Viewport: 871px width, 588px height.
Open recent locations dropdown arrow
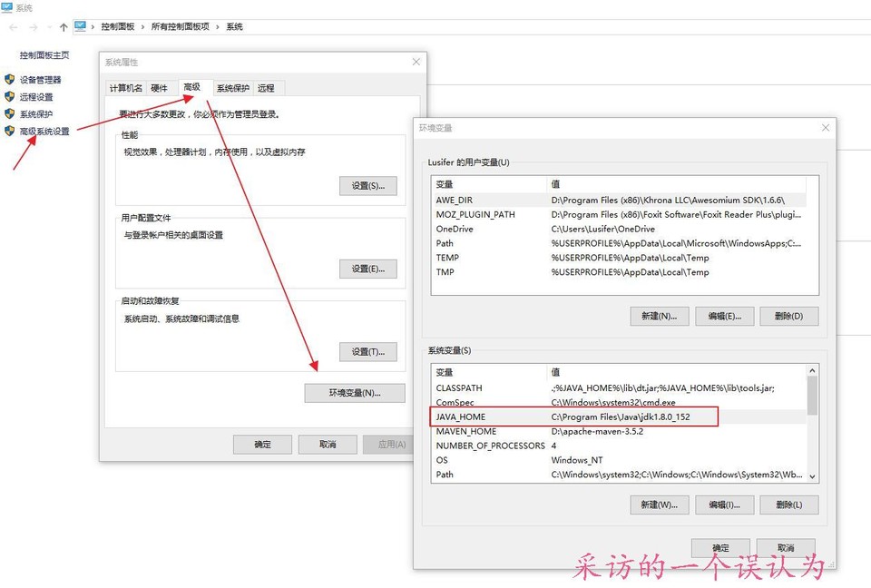tap(50, 27)
